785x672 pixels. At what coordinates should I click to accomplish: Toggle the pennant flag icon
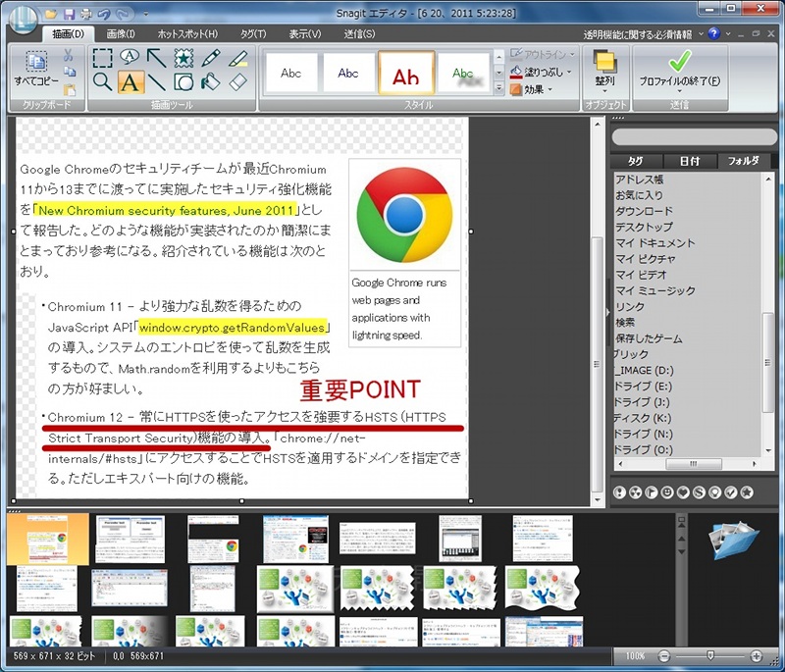coord(652,492)
